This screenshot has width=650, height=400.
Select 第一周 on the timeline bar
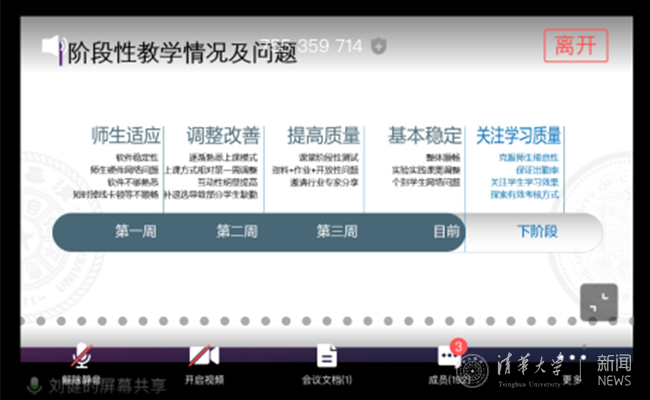tap(135, 232)
